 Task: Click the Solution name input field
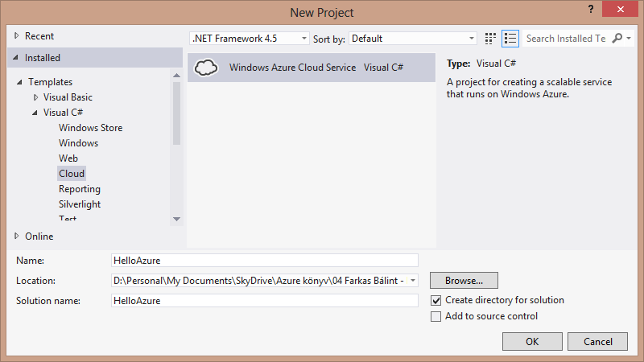(265, 300)
